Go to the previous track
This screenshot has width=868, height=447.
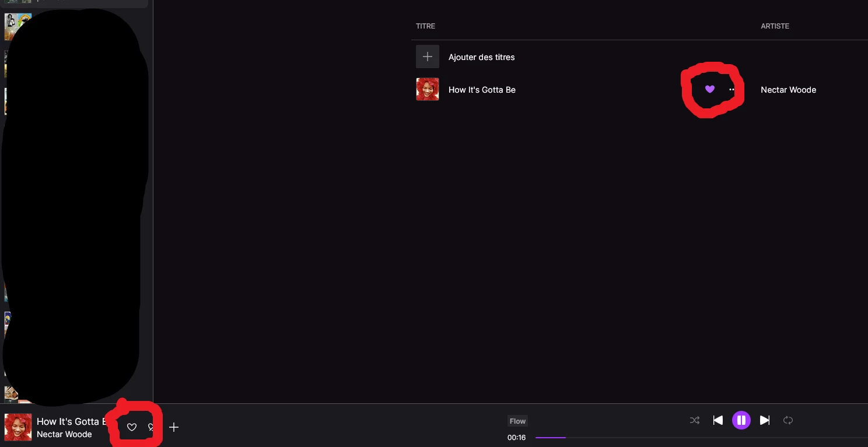tap(718, 420)
